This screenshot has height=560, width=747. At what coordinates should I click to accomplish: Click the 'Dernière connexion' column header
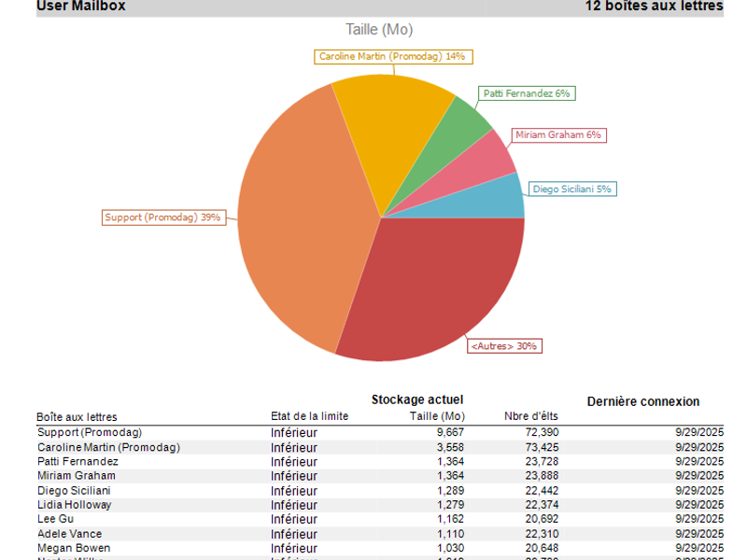(x=642, y=401)
